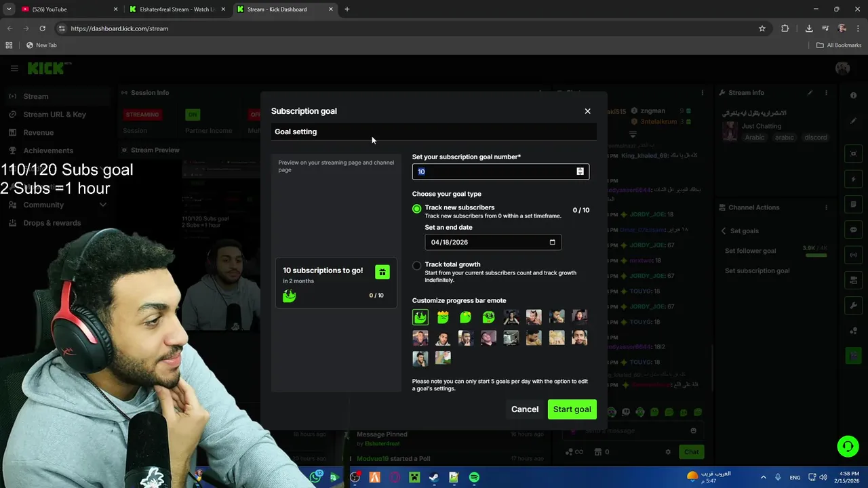Open a new browser tab
This screenshot has width=868, height=488.
(347, 9)
